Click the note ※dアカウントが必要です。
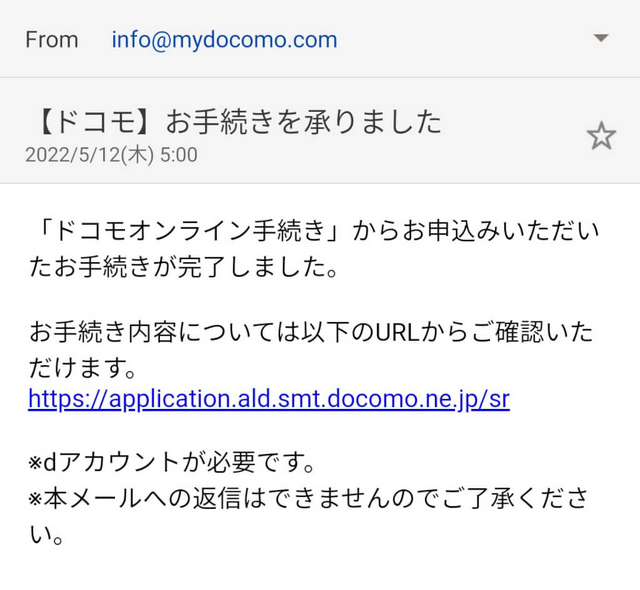 [172, 463]
